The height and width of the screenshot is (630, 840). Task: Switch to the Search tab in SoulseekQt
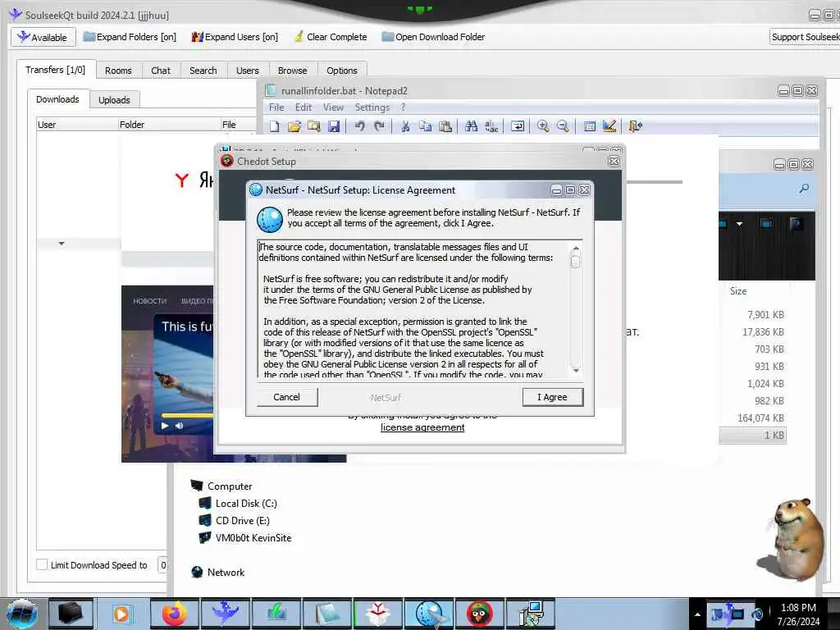(x=203, y=71)
